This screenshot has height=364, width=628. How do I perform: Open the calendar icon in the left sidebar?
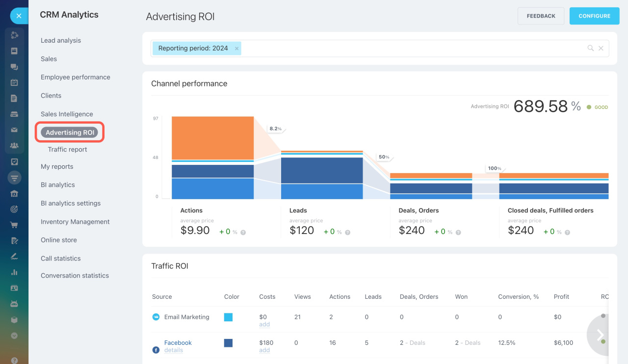pos(14,82)
